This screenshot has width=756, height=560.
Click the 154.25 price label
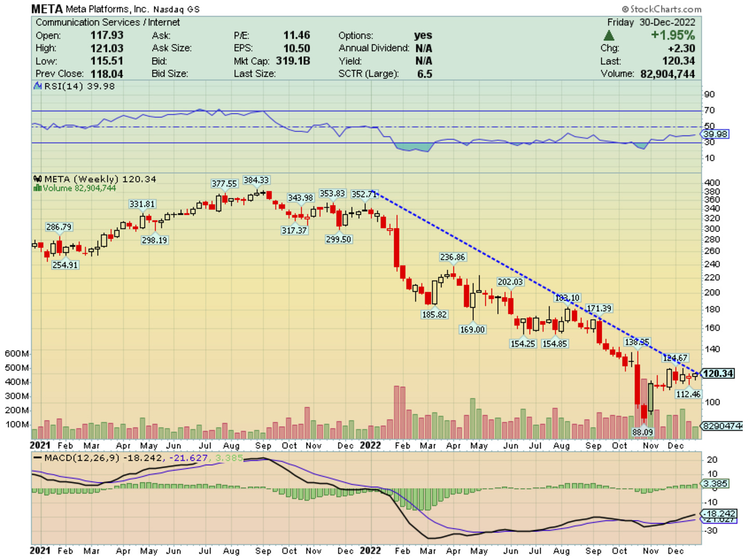(523, 344)
